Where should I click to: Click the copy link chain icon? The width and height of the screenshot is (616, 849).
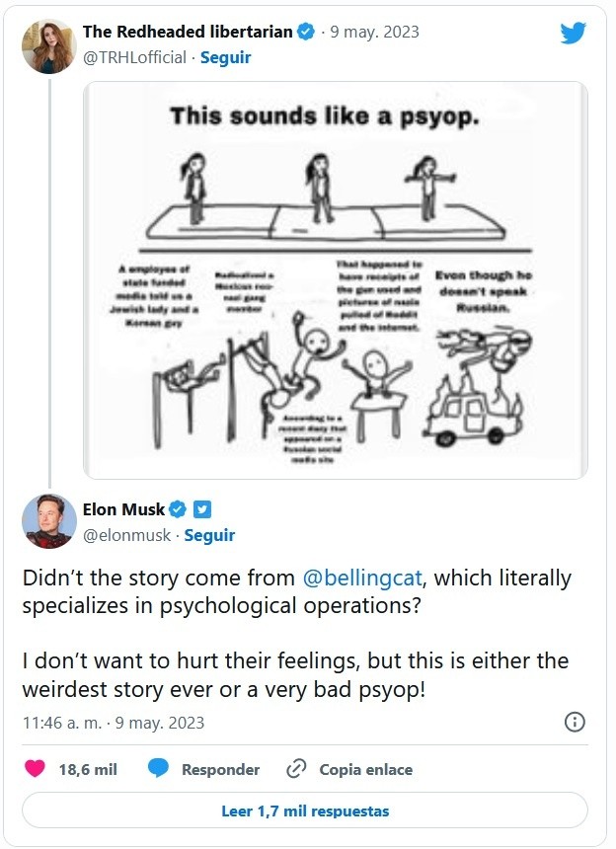click(x=296, y=769)
